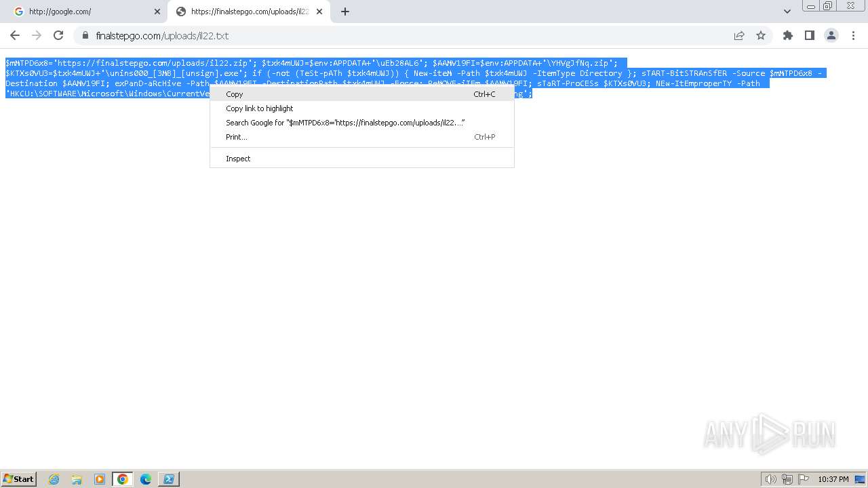Close the google.com tab

157,12
